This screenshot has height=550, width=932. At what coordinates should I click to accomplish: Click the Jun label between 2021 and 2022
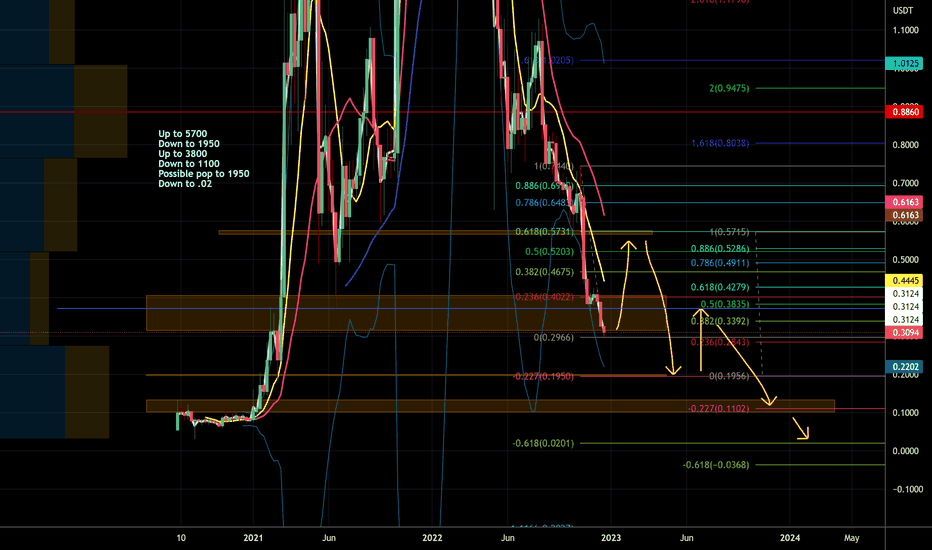pos(329,538)
